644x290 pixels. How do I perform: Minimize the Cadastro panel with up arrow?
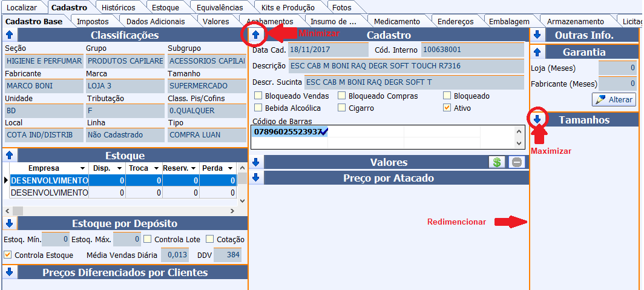click(256, 35)
